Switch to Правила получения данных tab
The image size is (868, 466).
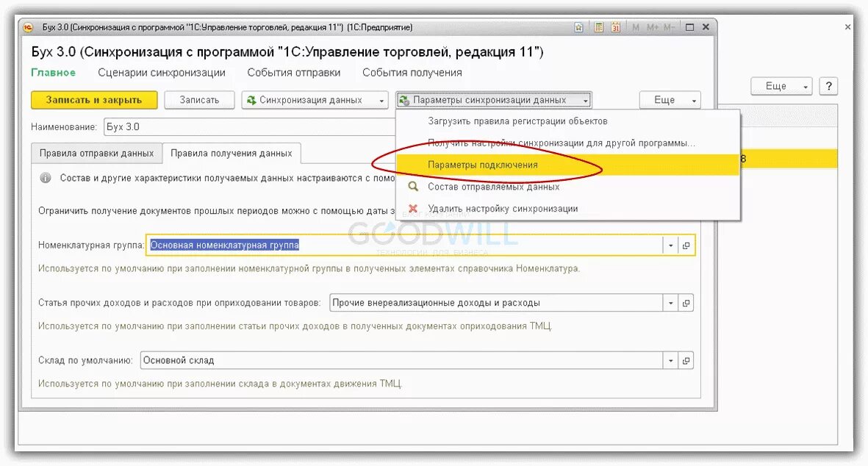point(232,154)
